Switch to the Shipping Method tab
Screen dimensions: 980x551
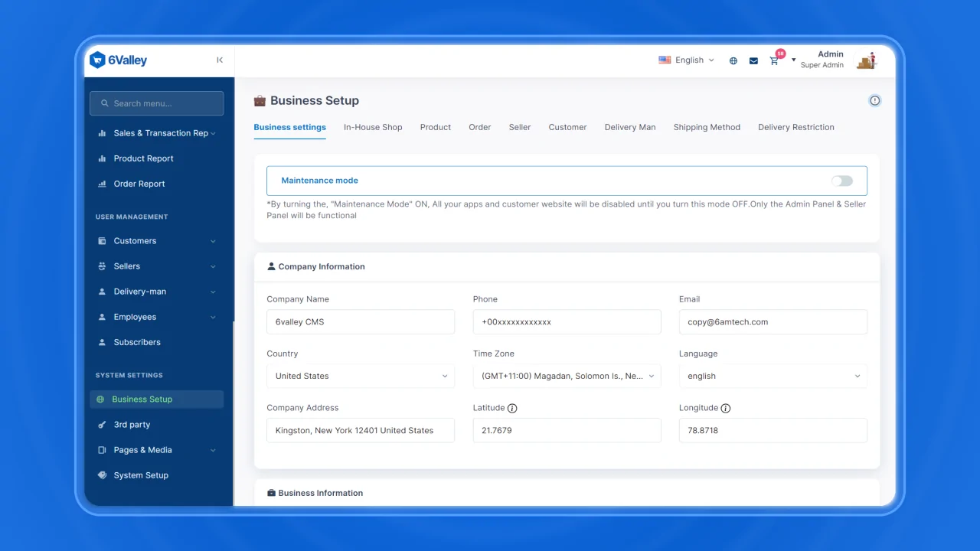point(707,127)
